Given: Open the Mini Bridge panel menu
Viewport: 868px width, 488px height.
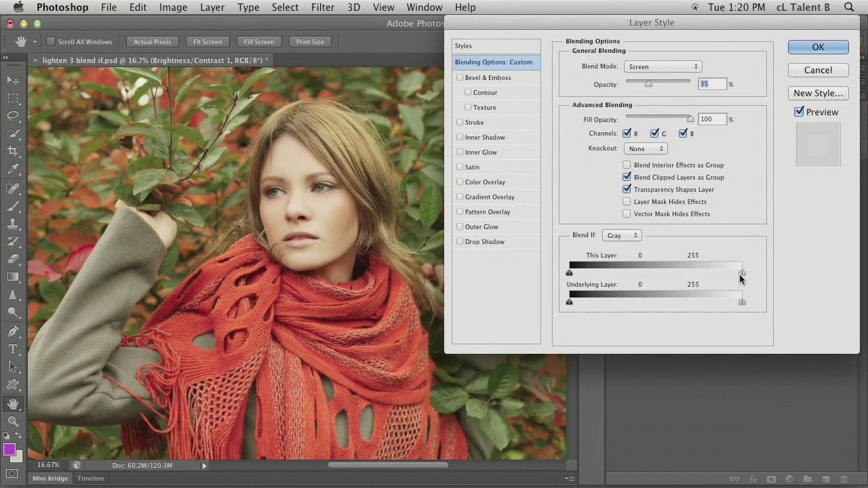Looking at the screenshot, I should (570, 479).
